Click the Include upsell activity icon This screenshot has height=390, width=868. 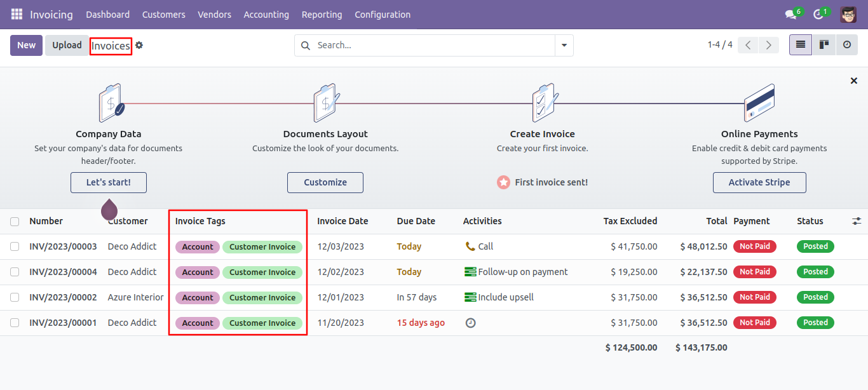470,297
